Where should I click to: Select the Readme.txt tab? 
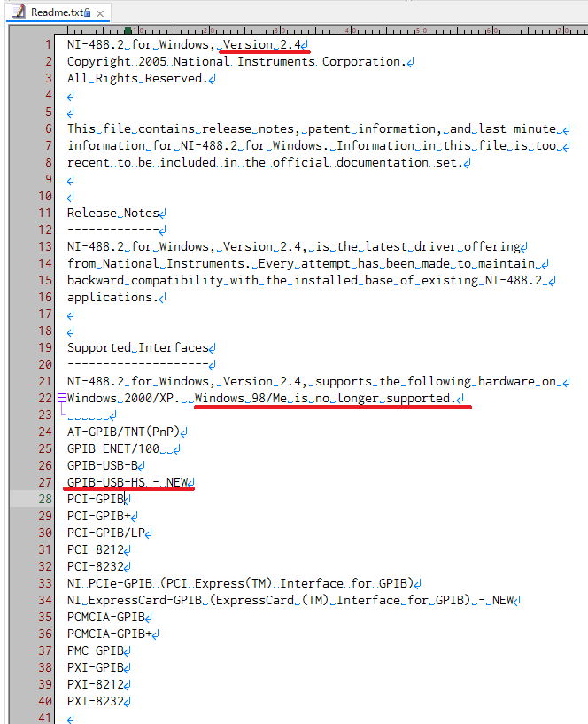tap(58, 12)
